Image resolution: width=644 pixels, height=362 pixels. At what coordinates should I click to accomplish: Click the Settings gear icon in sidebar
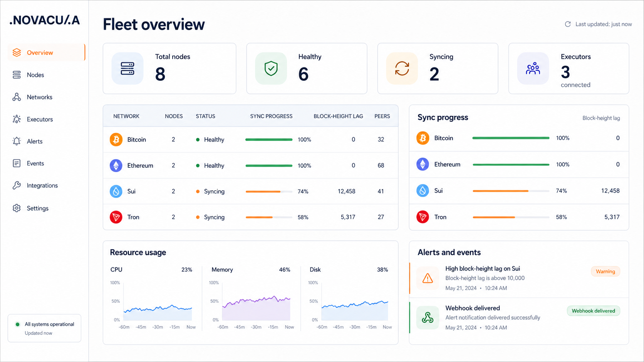(x=17, y=208)
